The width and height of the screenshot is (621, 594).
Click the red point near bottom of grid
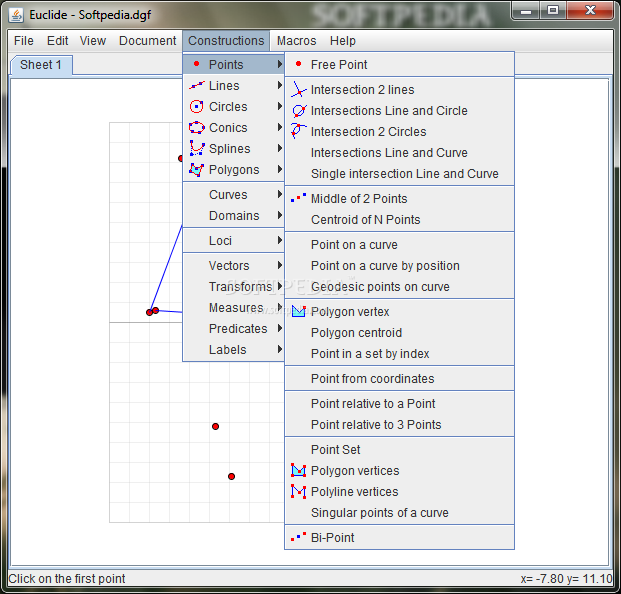[x=231, y=476]
